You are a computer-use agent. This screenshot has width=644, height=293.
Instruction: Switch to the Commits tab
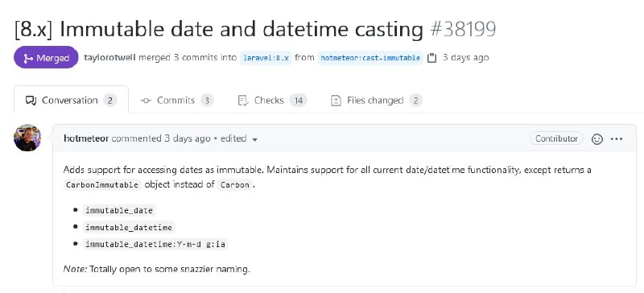tap(176, 101)
